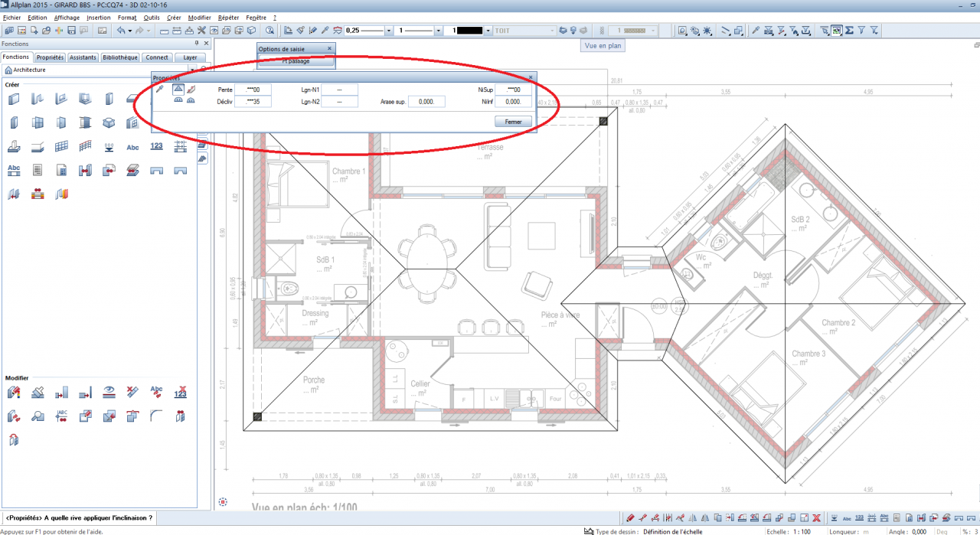Open the TOIT layer dropdown
The width and height of the screenshot is (980, 535).
tap(552, 30)
